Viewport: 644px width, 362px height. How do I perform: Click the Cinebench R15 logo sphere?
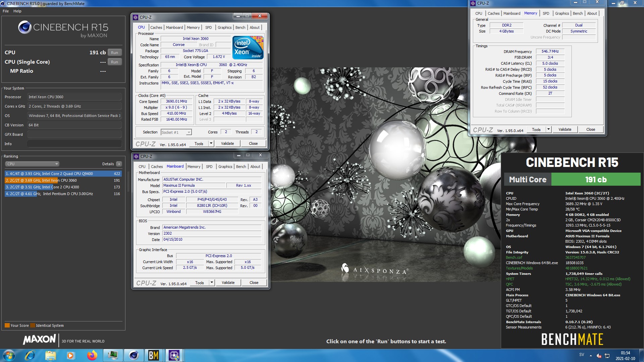pos(25,27)
